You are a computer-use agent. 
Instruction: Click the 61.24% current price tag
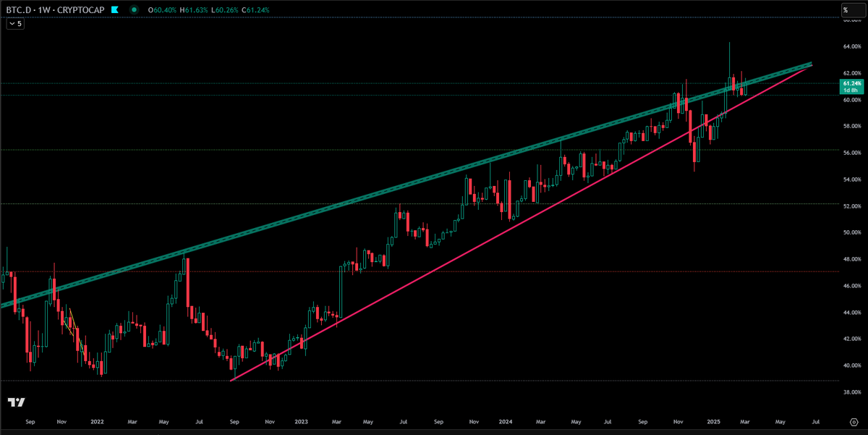click(851, 85)
